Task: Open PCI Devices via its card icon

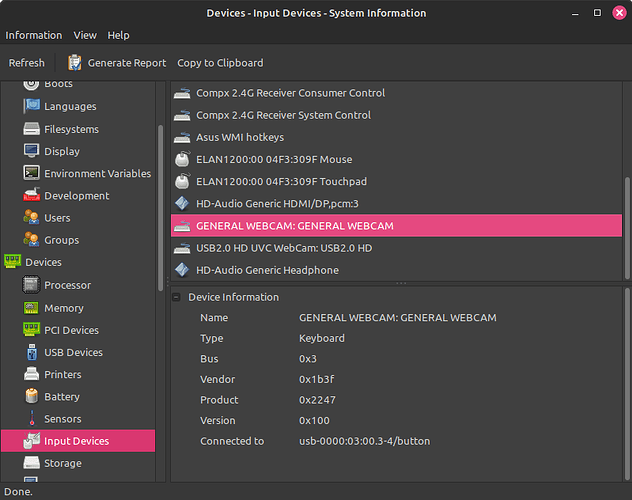Action: tap(31, 330)
